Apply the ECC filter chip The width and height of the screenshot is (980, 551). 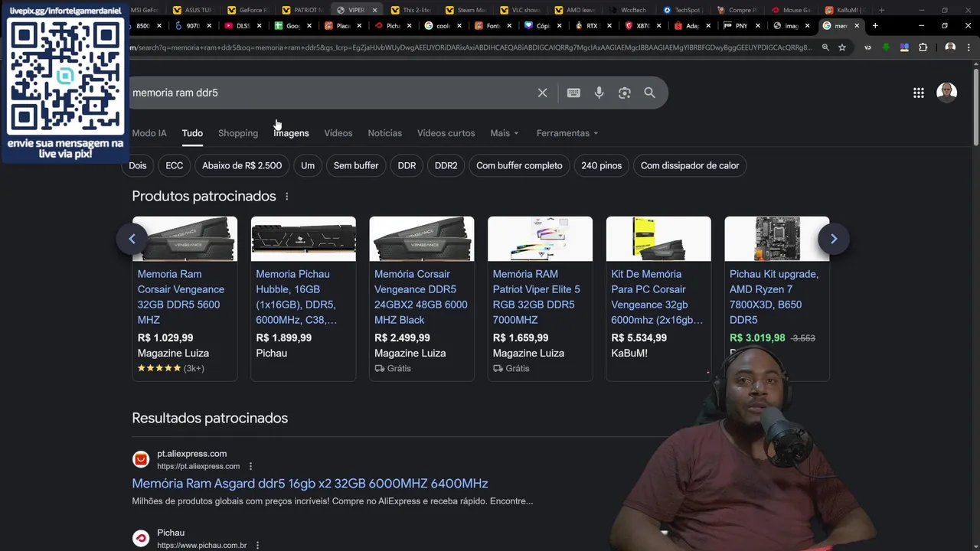(x=175, y=165)
